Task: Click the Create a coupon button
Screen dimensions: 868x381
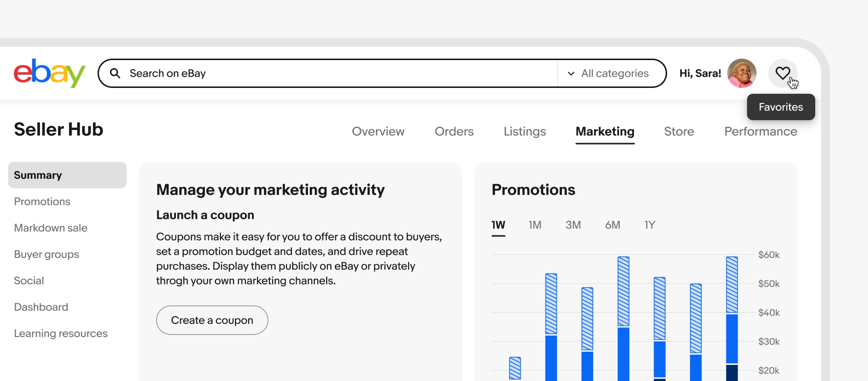Action: pos(212,320)
